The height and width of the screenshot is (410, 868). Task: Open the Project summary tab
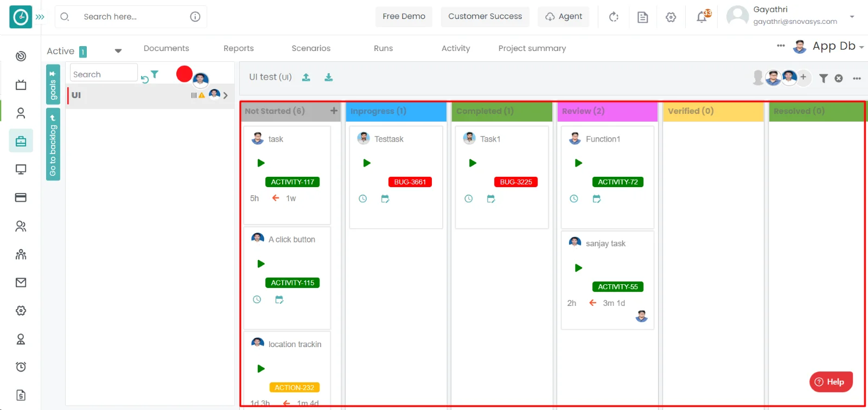click(532, 48)
